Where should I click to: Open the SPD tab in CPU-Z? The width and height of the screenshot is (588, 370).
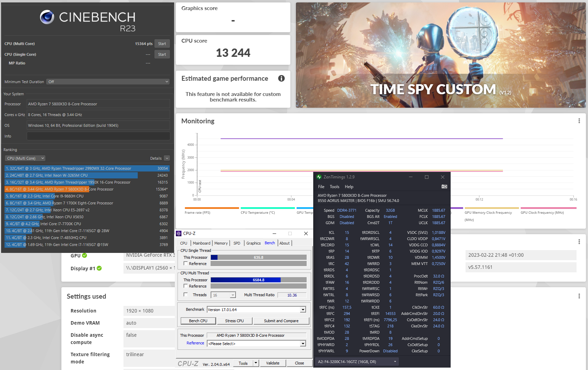click(237, 243)
